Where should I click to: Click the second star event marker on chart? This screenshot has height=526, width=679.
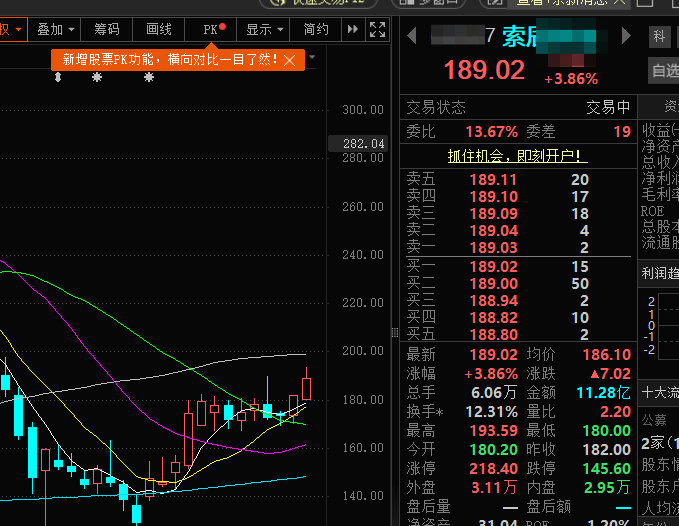pyautogui.click(x=149, y=77)
